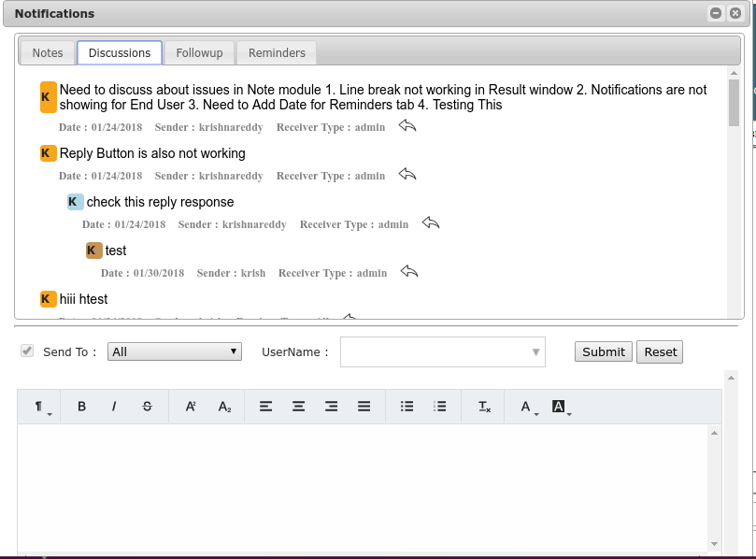The image size is (756, 559).
Task: Expand the UserName combo box
Action: (442, 352)
